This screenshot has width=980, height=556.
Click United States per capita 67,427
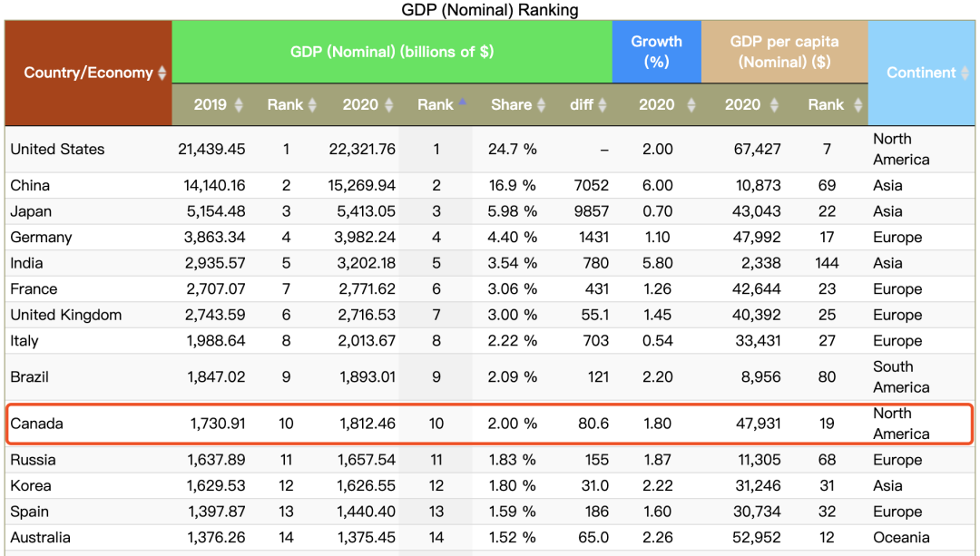coord(757,150)
